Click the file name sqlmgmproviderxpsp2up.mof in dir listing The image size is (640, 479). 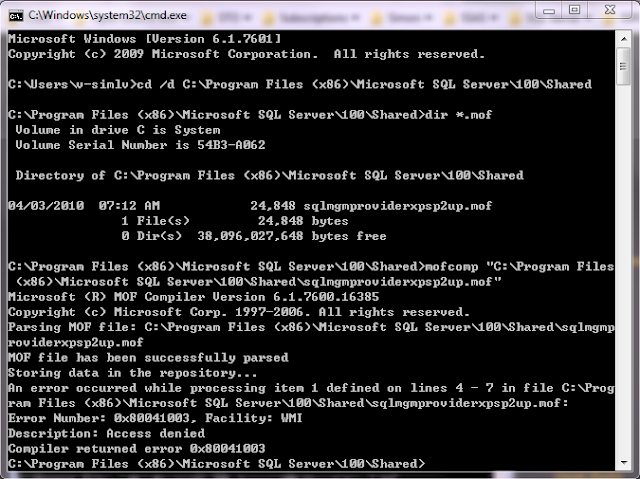point(398,206)
